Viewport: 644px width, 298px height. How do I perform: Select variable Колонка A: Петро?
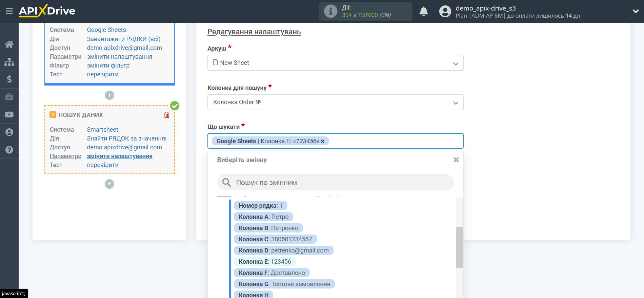pyautogui.click(x=263, y=217)
